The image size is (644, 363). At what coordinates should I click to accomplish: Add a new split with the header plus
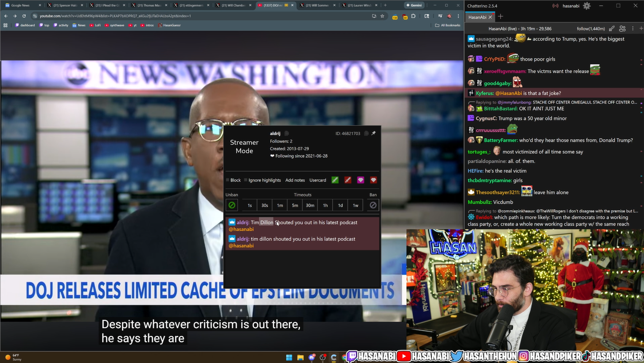pos(640,28)
